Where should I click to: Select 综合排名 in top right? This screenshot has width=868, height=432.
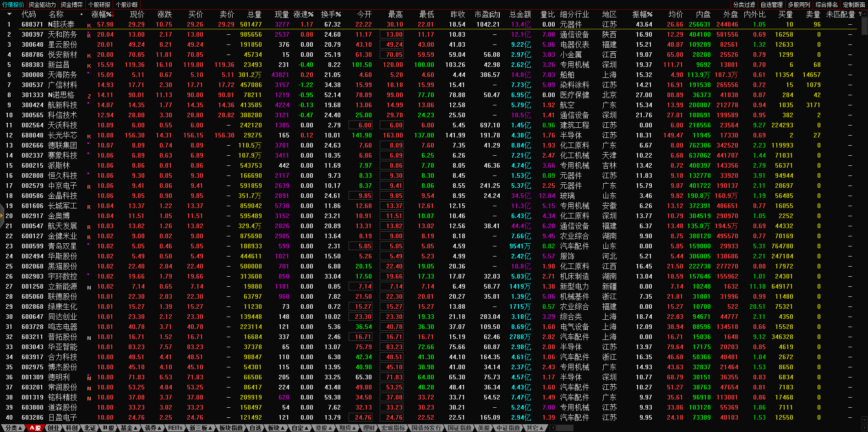(826, 5)
